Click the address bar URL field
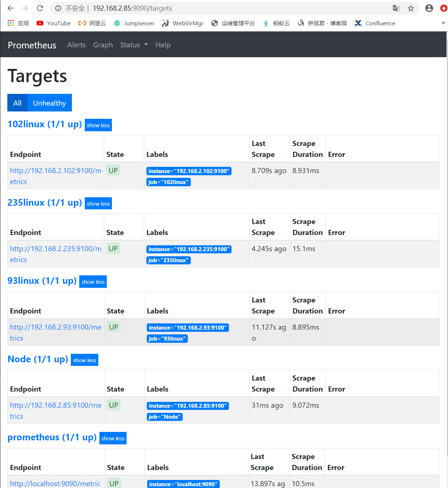 click(235, 8)
